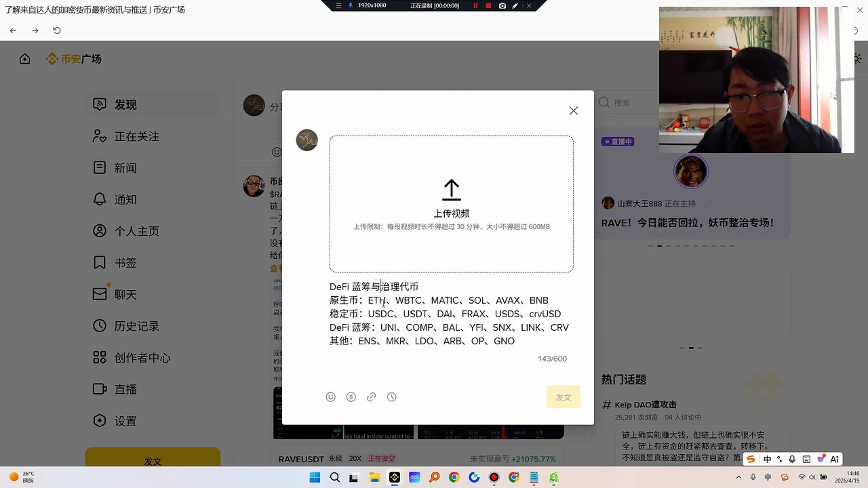The image size is (868, 488).
Task: Insert a coin tag with dollar icon
Action: (x=351, y=397)
